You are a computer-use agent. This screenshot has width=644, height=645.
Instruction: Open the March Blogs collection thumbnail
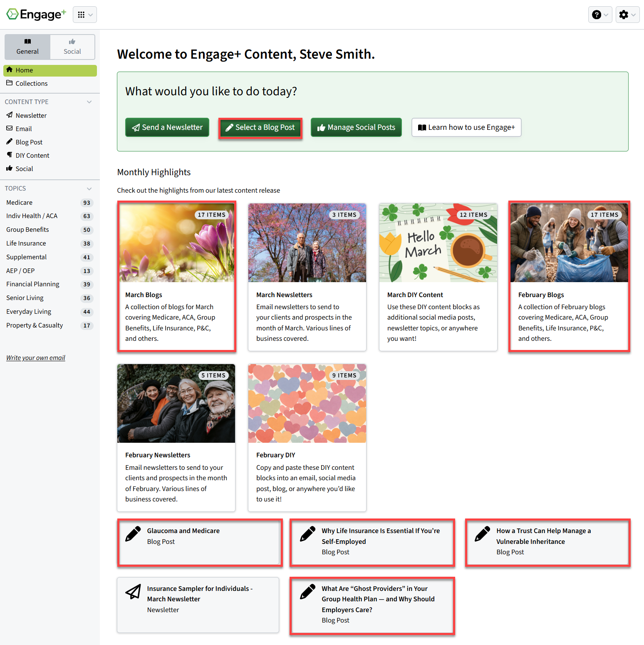tap(176, 243)
